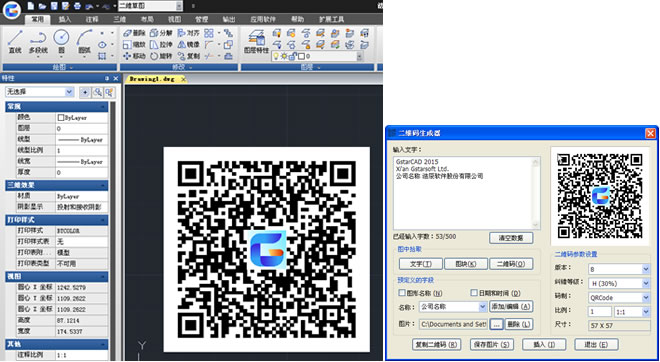Click the 颜色 ByLayer color swatch

tap(61, 118)
